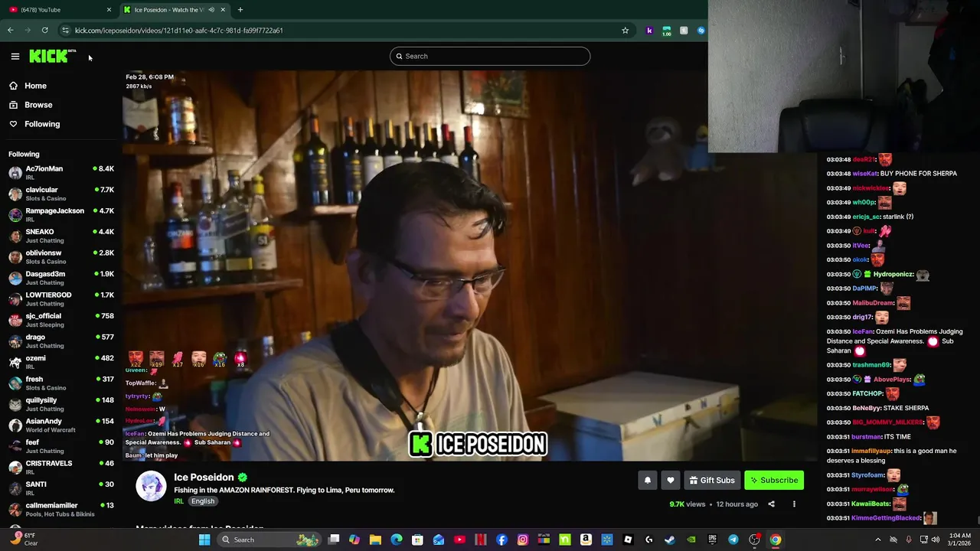The width and height of the screenshot is (980, 551).
Task: Open LOWTIERGOD channel
Action: [x=61, y=298]
